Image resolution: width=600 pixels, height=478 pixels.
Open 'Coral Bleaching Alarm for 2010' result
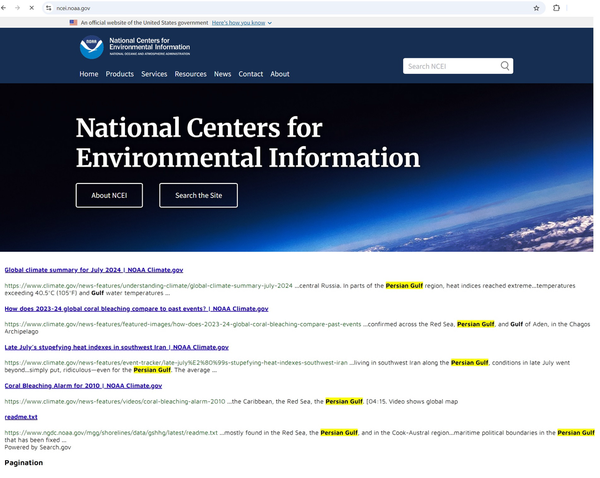(x=83, y=386)
